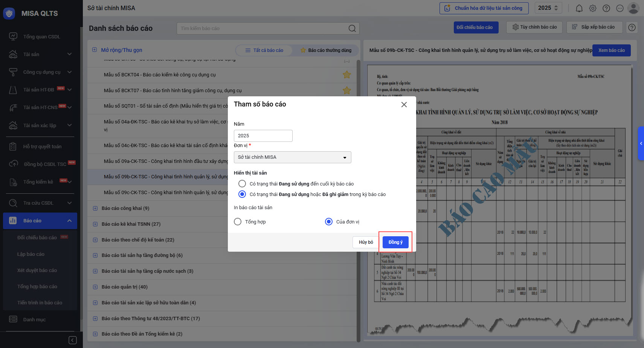Click the Danh mục list icon

(13, 319)
